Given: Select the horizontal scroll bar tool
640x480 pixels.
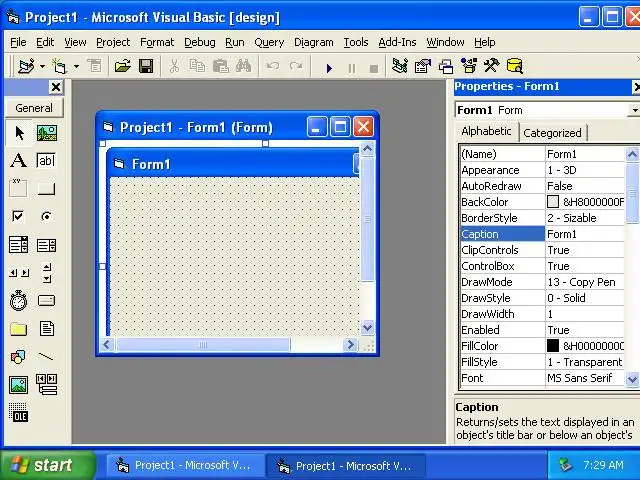Looking at the screenshot, I should (x=19, y=273).
